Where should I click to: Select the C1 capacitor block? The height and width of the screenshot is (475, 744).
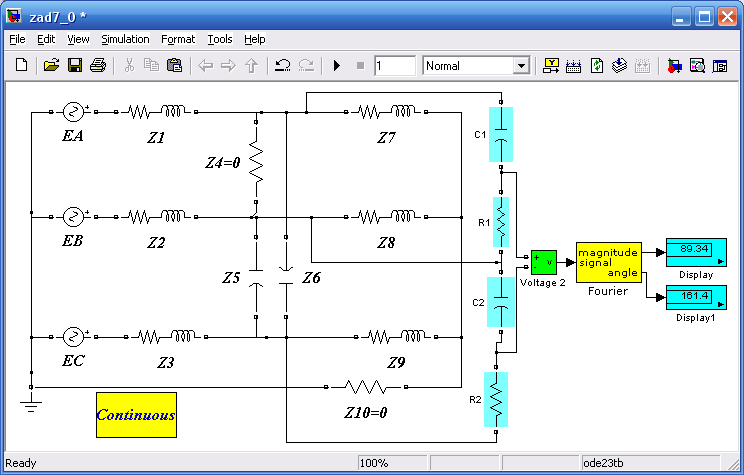coord(501,135)
